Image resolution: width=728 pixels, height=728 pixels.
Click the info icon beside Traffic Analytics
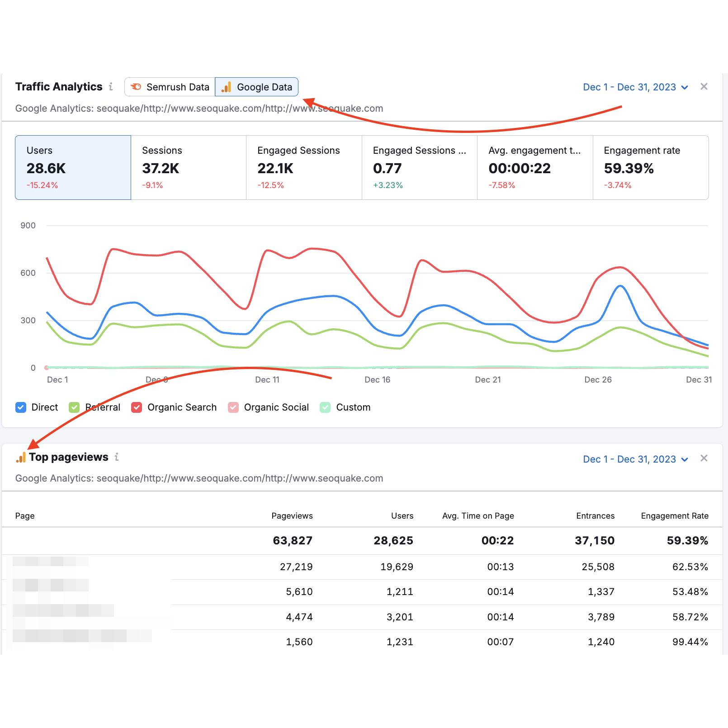pyautogui.click(x=111, y=86)
